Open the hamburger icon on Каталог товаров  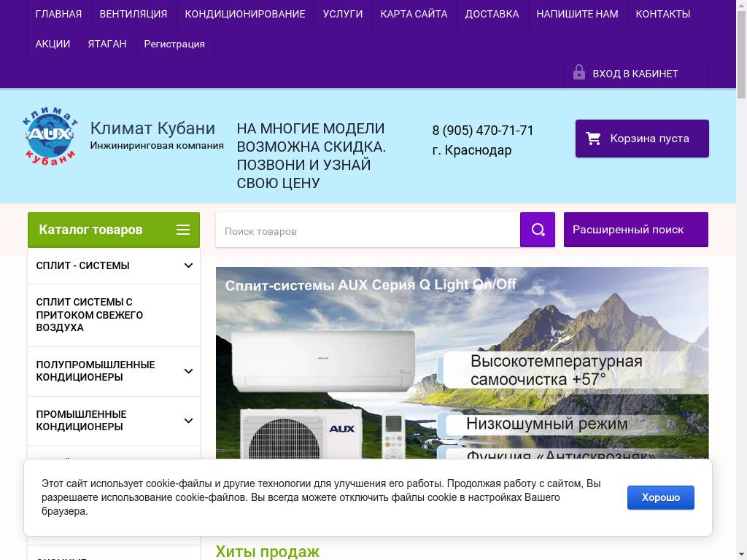tap(182, 229)
